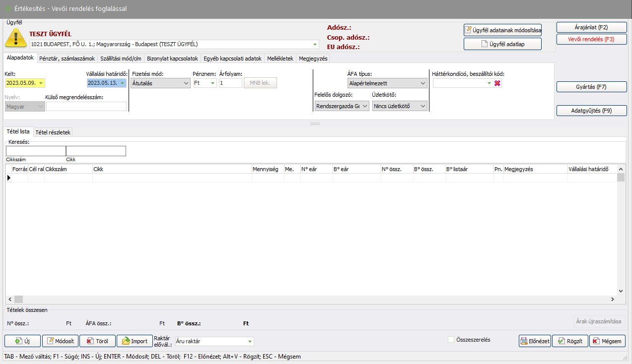
Task: Toggle the Összeszerelés checkbox
Action: point(451,340)
